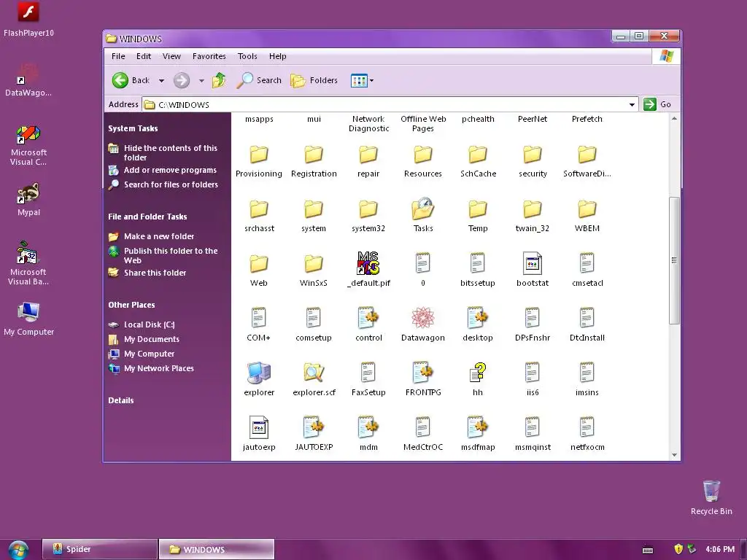Click the Start orb button
747x560 pixels.
coord(18,550)
